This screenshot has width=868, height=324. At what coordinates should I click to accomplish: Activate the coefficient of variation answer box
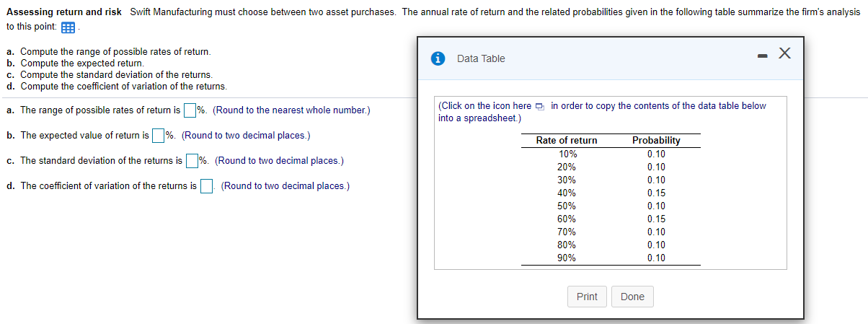pyautogui.click(x=207, y=186)
